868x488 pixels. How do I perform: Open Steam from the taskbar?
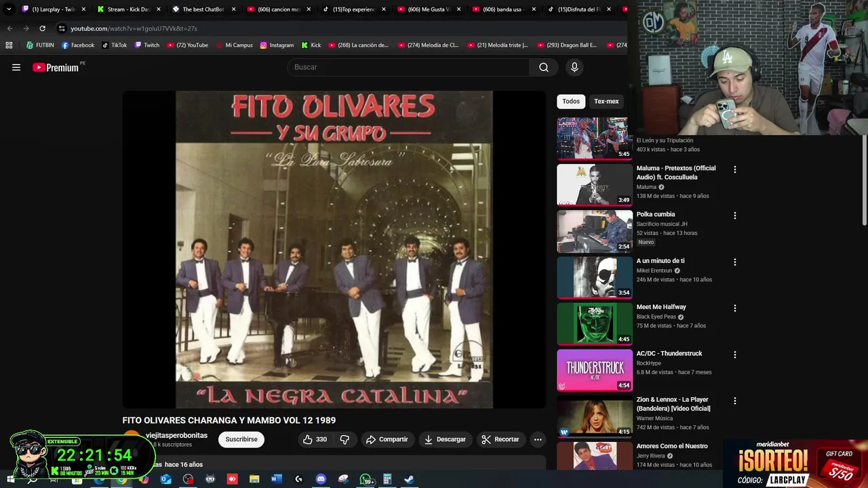(x=410, y=479)
